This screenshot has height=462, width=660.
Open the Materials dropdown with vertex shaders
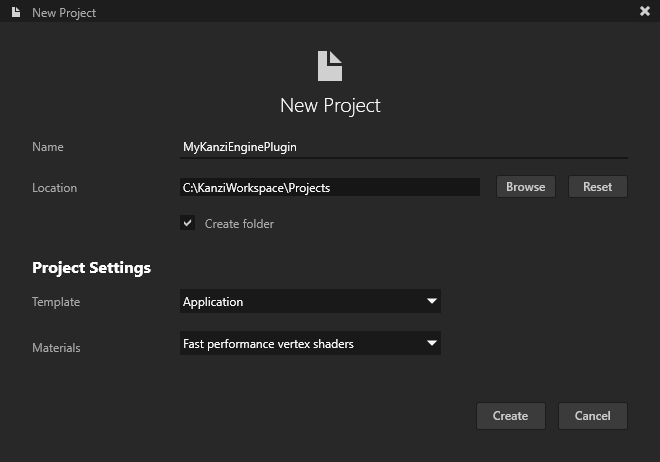pyautogui.click(x=310, y=344)
